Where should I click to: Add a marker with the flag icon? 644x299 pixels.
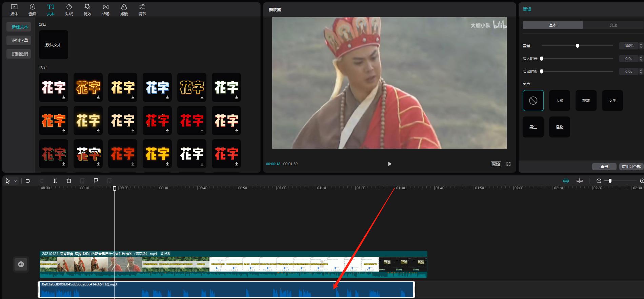coord(96,181)
